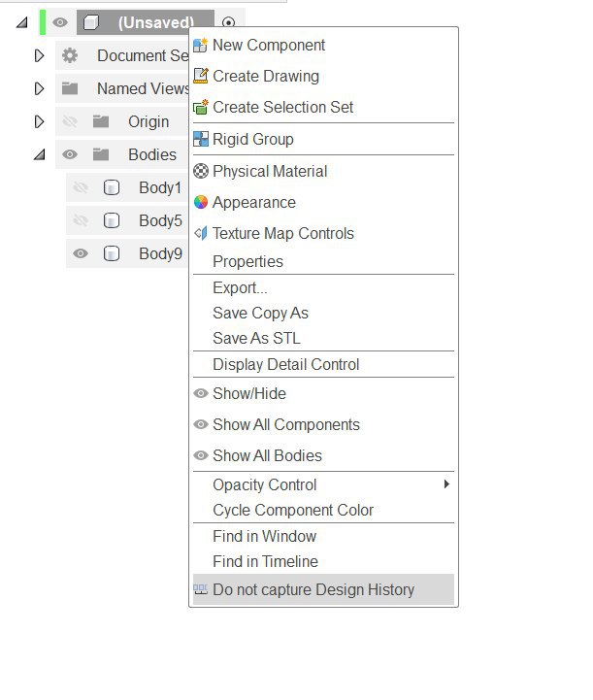593x700 pixels.
Task: Collapse the Unsaved root component tree
Action: pyautogui.click(x=22, y=22)
